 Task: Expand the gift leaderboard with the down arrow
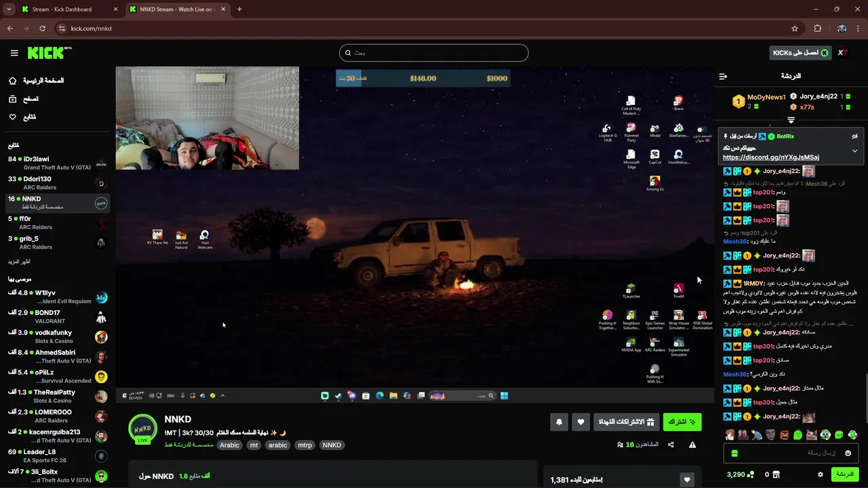point(791,120)
